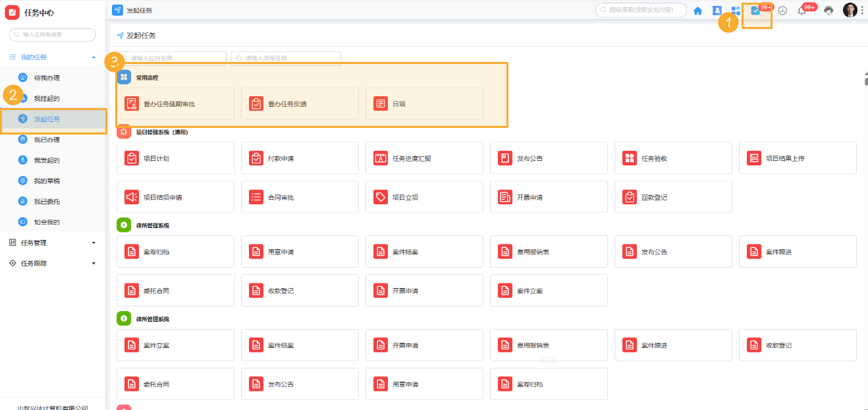Open the contacts icon in header
868x410 pixels.
[x=717, y=11]
